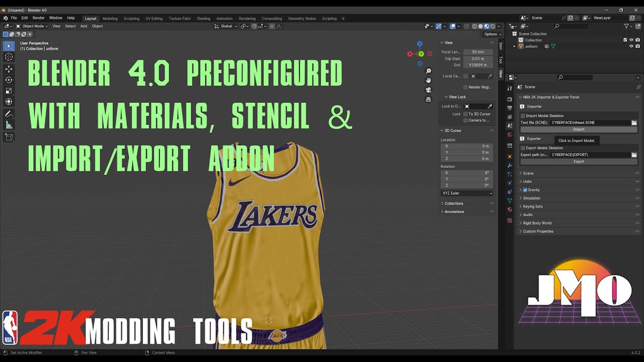Expand the Rigid Body World panel
Image resolution: width=644 pixels, height=362 pixels.
pyautogui.click(x=579, y=223)
